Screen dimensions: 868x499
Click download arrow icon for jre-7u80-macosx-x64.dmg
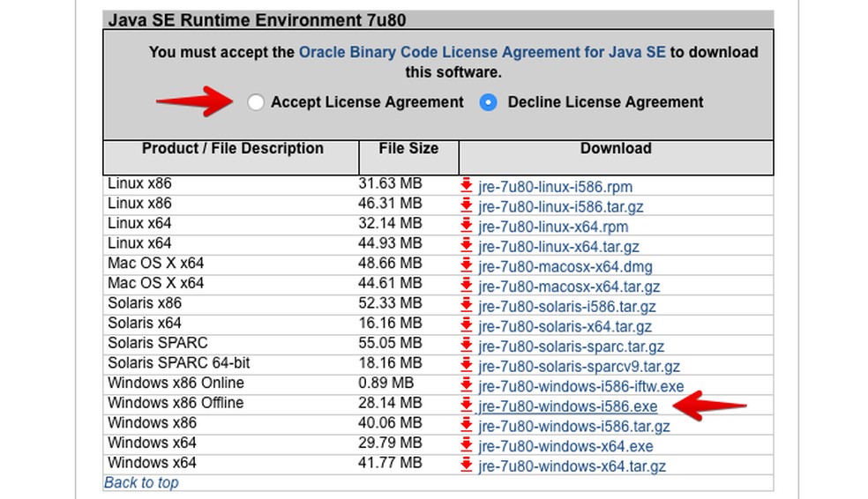(467, 266)
